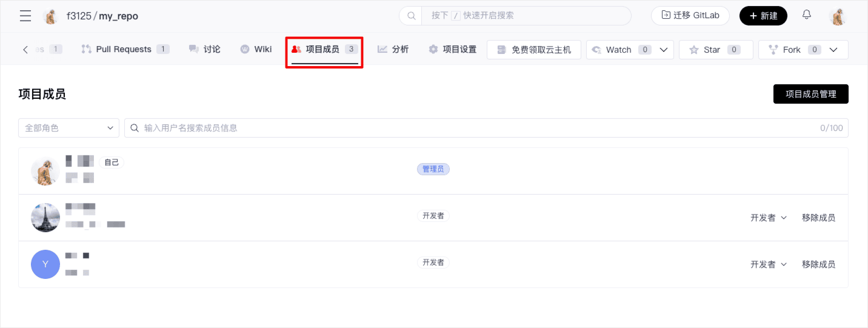
Task: Expand the Watch dropdown arrow
Action: (664, 50)
